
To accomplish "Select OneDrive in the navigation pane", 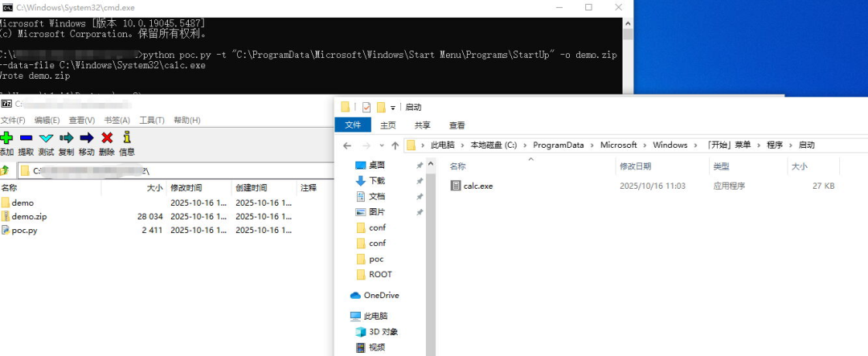I will (381, 295).
